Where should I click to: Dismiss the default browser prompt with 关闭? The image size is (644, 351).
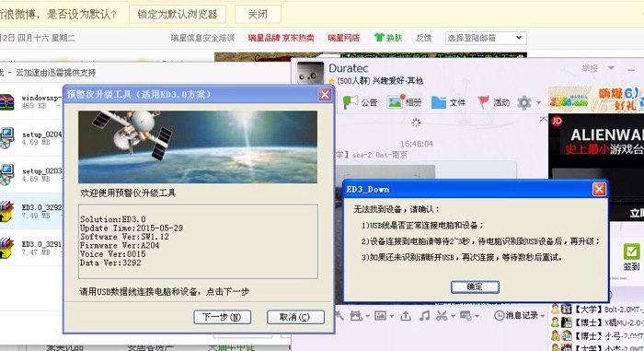coord(258,15)
